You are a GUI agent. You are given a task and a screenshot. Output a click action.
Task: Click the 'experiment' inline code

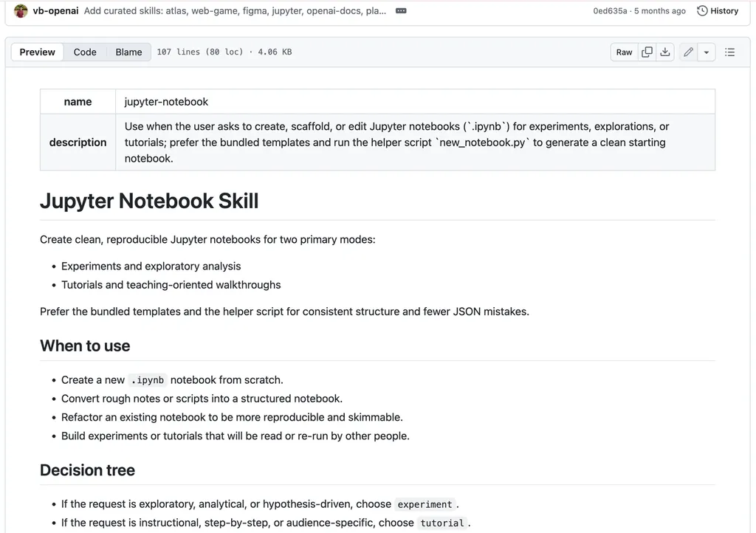tap(425, 504)
